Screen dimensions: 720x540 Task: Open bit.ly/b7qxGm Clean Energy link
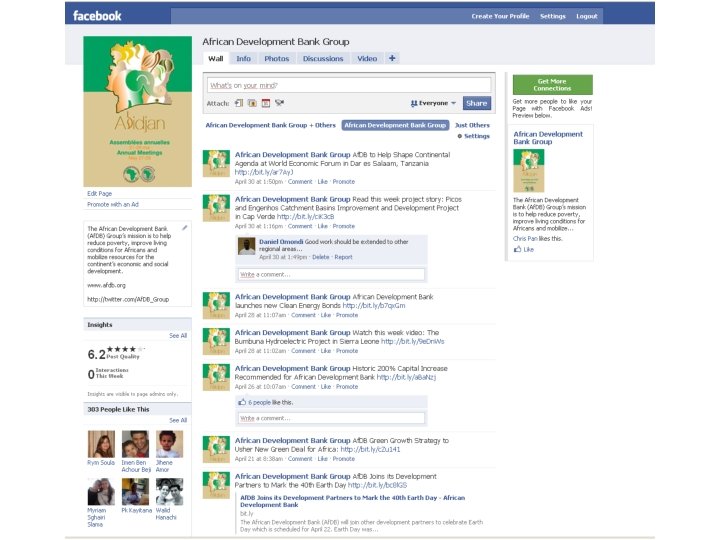click(374, 305)
